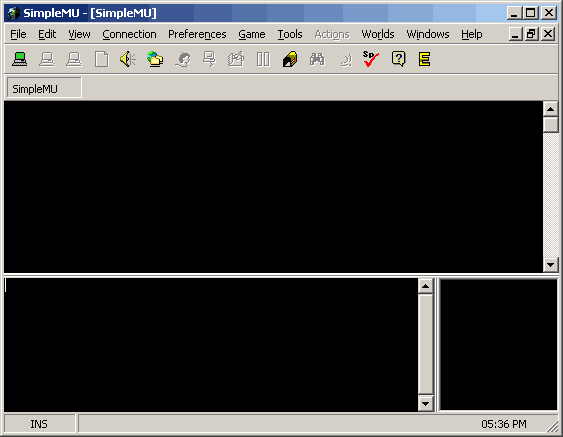The height and width of the screenshot is (437, 563).
Task: Open the Connection menu
Action: [x=129, y=34]
